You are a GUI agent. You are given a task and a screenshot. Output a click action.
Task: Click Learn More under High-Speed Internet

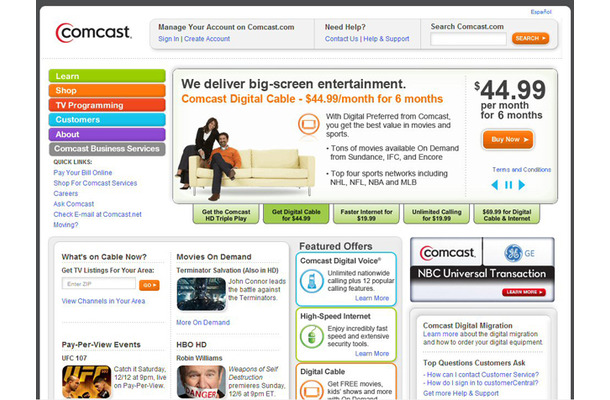point(372,354)
